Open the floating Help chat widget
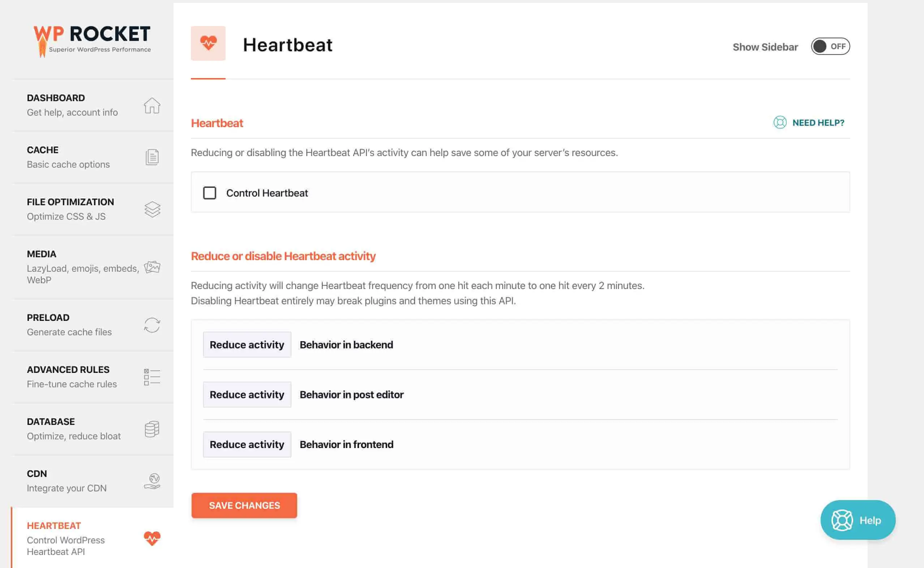This screenshot has width=924, height=568. point(857,520)
